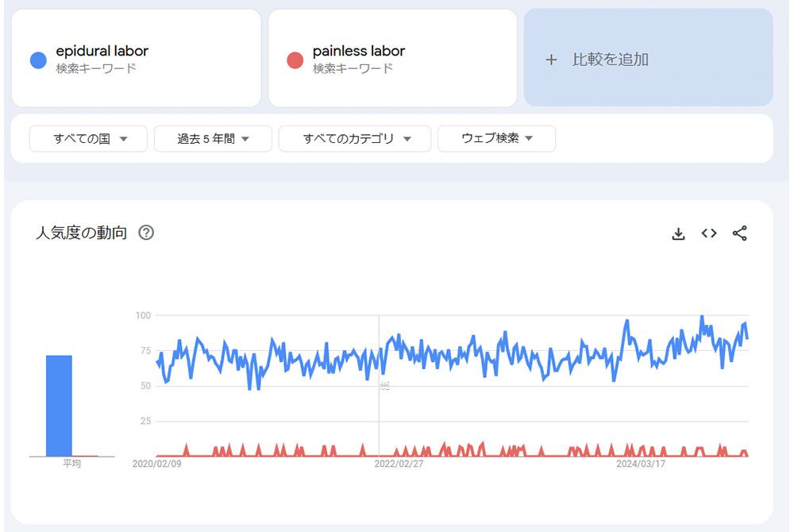Image resolution: width=794 pixels, height=532 pixels.
Task: Click the 2024/03/17 date label on axis
Action: (x=641, y=464)
